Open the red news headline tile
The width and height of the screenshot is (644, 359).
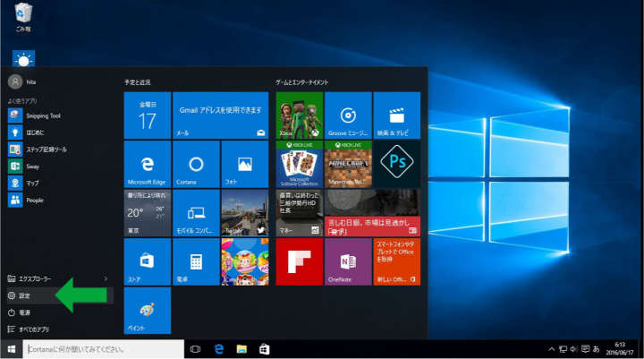coord(372,213)
